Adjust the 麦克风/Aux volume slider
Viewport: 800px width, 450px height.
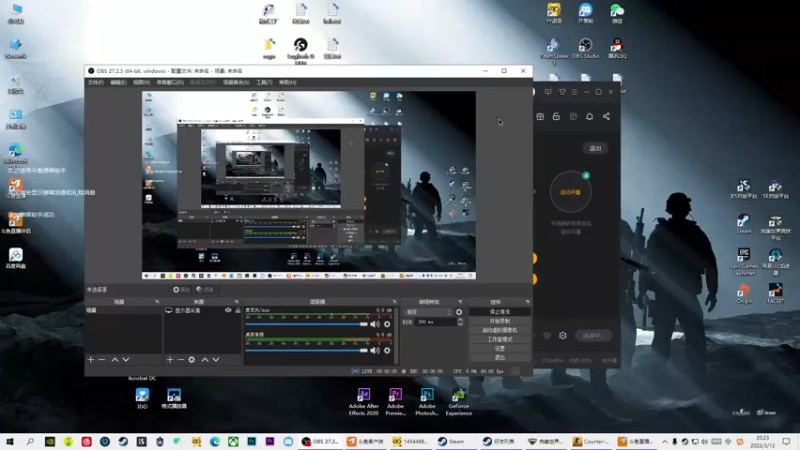point(306,324)
